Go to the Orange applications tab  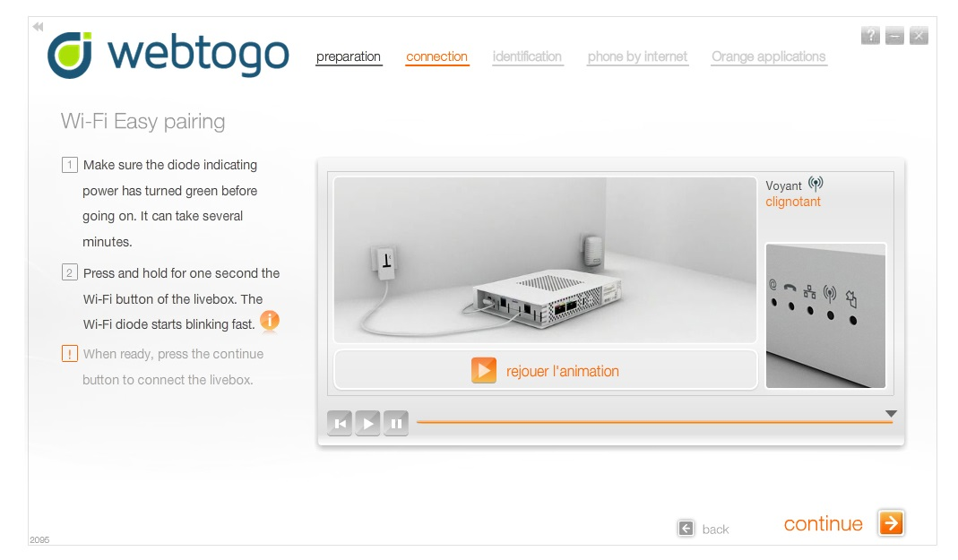click(x=769, y=56)
